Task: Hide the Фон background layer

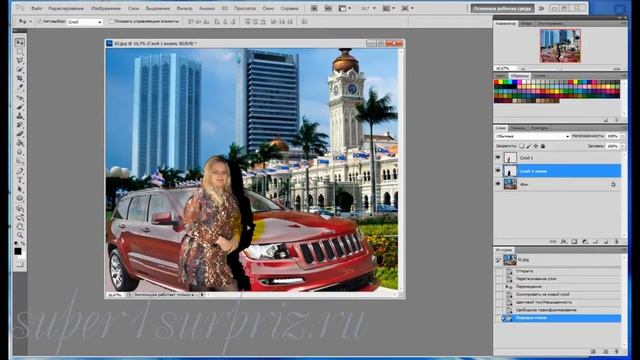Action: point(498,184)
